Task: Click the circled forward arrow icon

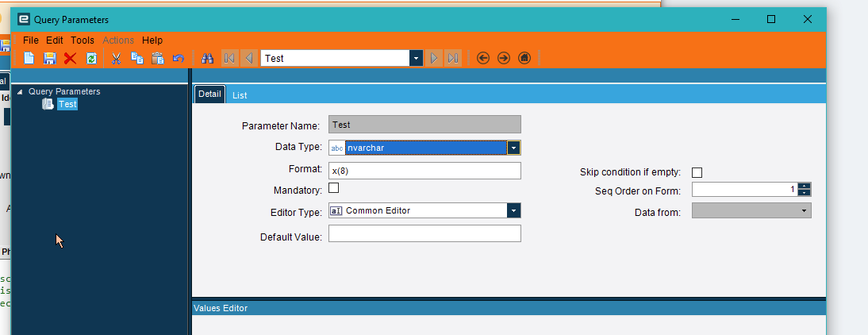Action: [503, 58]
